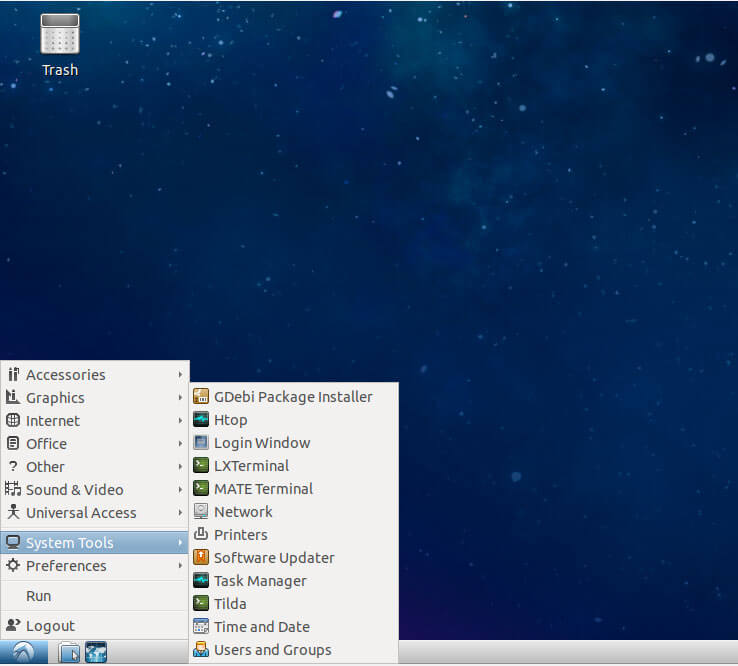
Task: Open Time and Date settings
Action: coord(294,626)
